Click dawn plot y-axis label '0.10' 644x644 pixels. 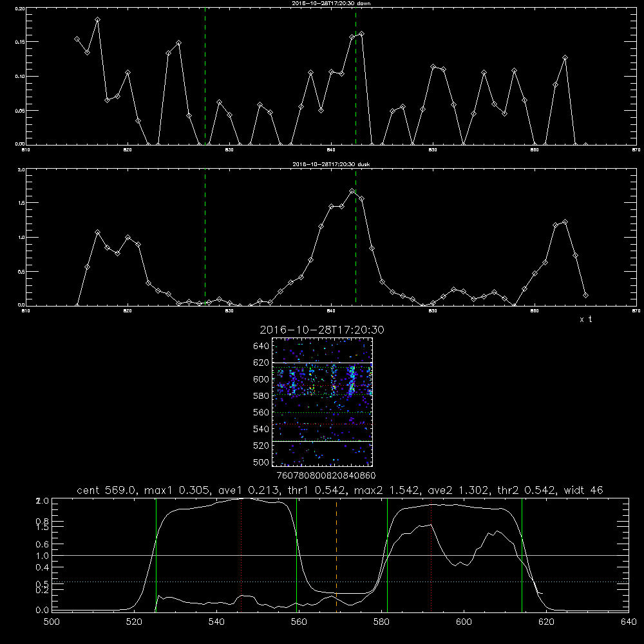tap(21, 77)
